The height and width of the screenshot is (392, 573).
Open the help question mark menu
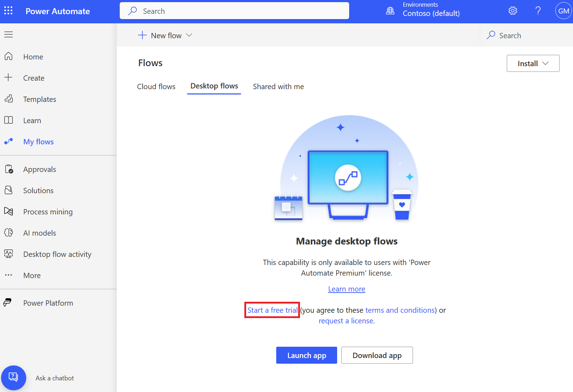[x=538, y=11]
